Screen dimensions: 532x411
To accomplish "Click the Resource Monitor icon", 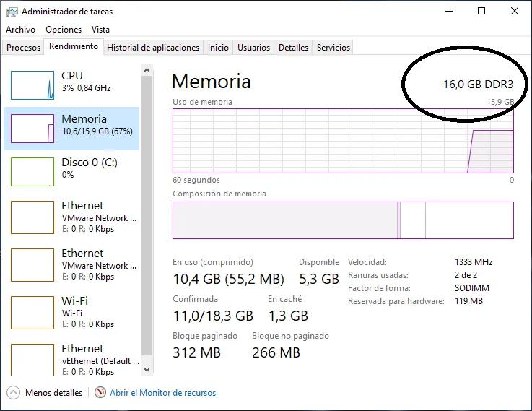I will (x=100, y=393).
